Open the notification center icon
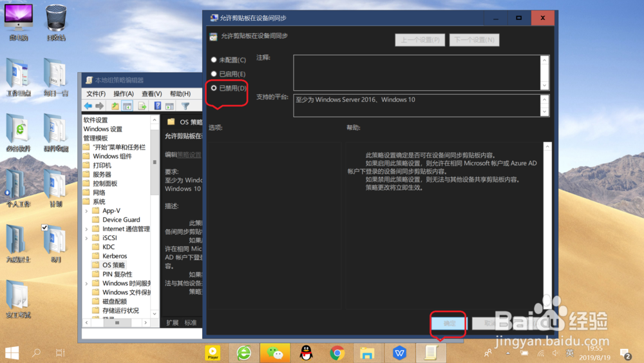This screenshot has height=363, width=644. (625, 353)
